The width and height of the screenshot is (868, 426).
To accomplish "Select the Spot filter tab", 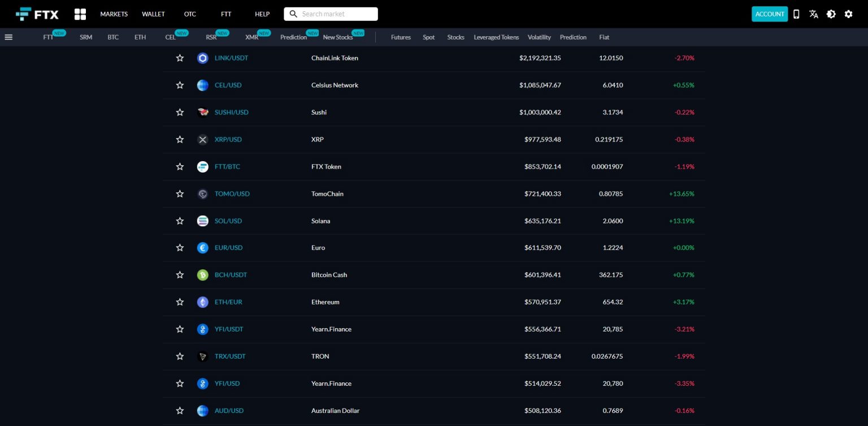I will pyautogui.click(x=429, y=37).
